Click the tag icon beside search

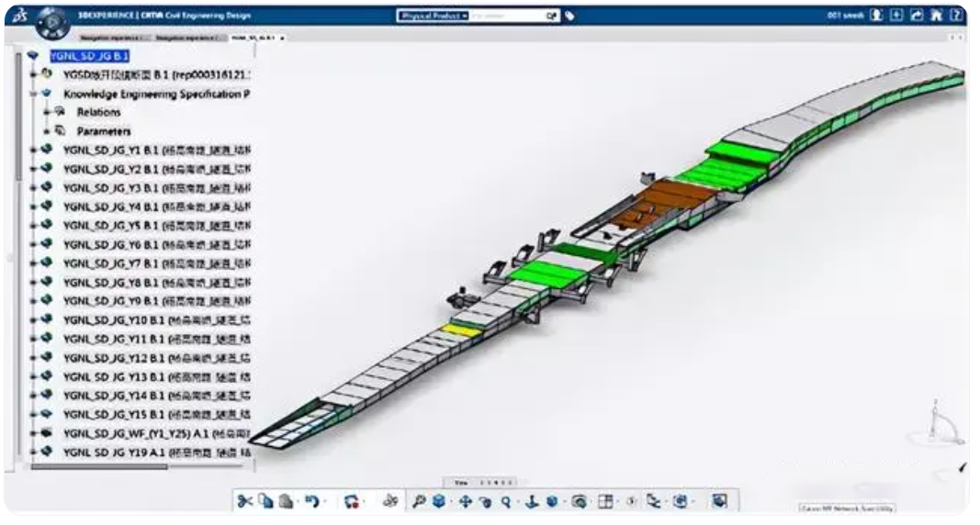[x=569, y=16]
